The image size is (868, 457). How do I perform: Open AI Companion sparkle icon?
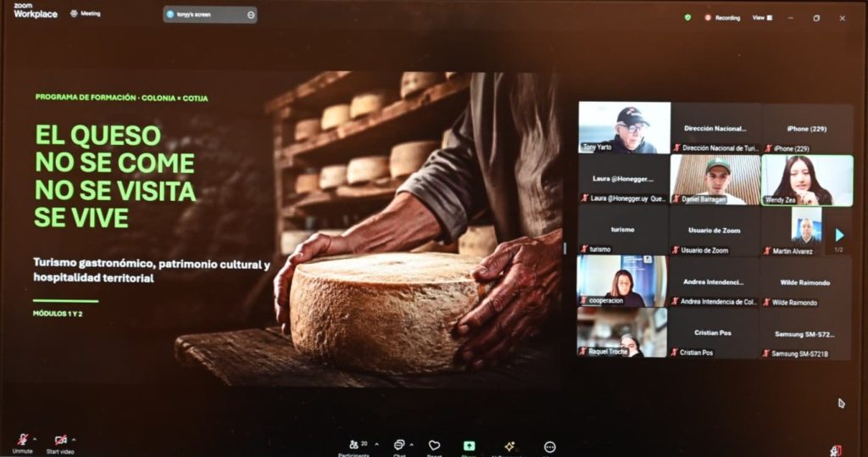509,446
